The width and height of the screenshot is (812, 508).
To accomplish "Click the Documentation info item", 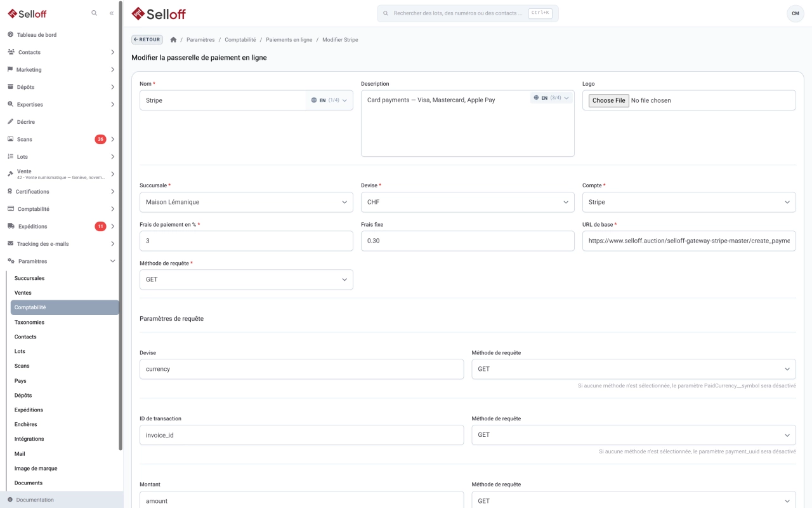I will 62,500.
